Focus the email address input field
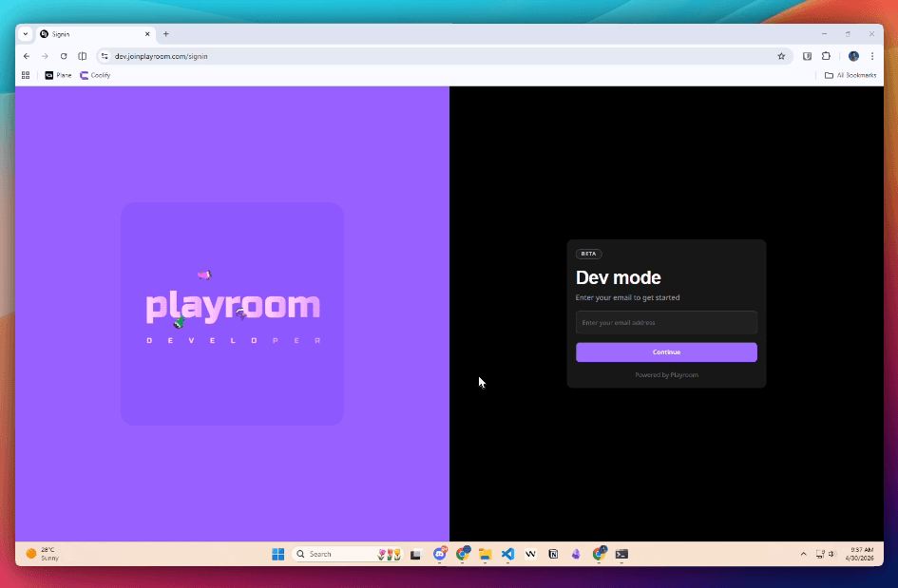The height and width of the screenshot is (588, 898). point(666,322)
